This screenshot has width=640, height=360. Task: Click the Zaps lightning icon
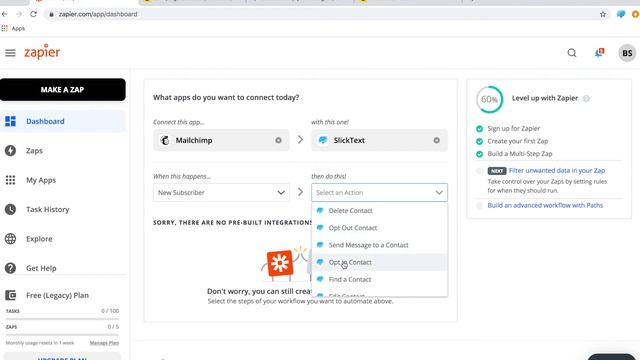tap(10, 151)
